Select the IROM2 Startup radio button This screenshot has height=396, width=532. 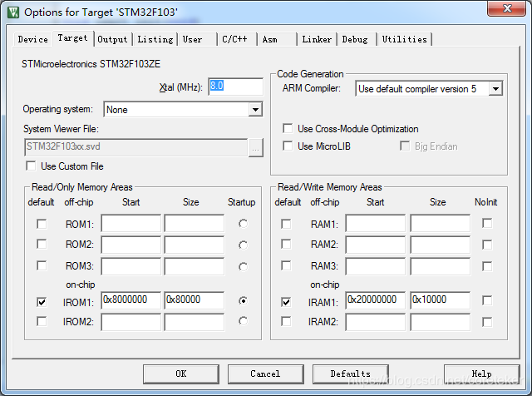(x=243, y=321)
